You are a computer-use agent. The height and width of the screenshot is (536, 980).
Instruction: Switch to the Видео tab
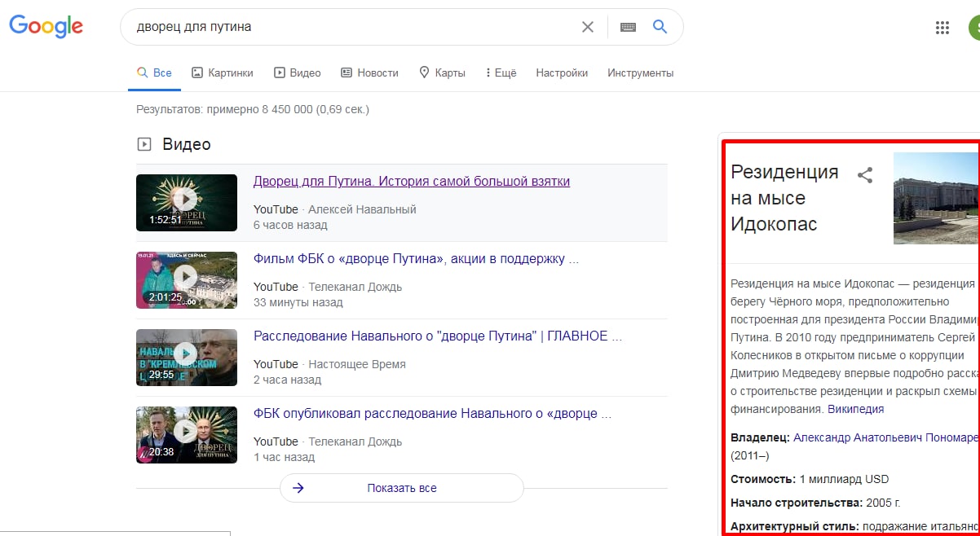(298, 72)
